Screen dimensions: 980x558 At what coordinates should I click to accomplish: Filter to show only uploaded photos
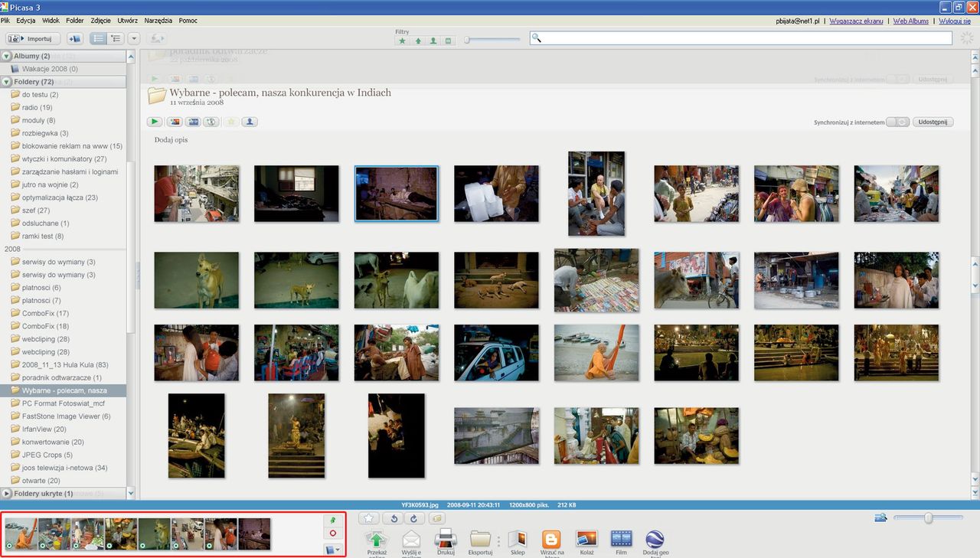(417, 41)
